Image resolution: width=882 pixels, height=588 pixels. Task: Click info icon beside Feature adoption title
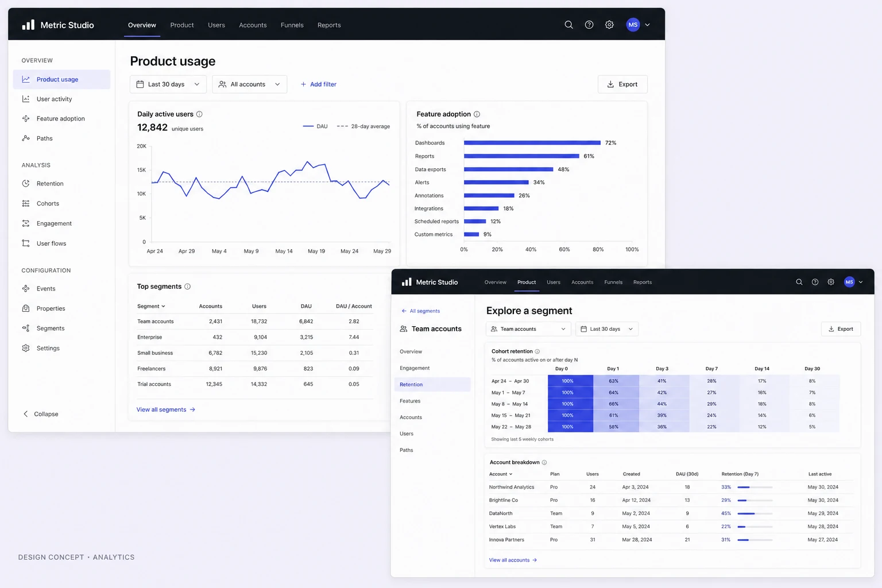477,114
